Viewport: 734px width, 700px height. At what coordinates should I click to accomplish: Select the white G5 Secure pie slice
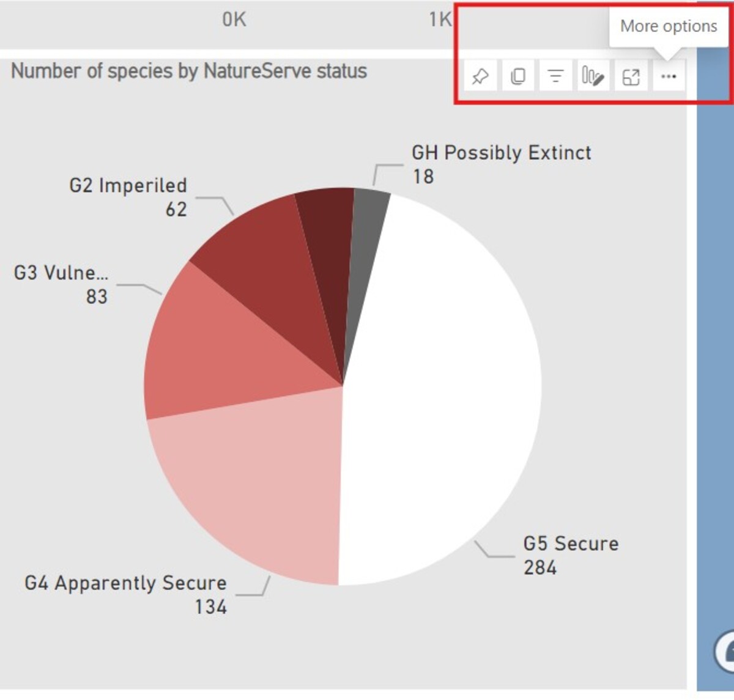point(440,391)
